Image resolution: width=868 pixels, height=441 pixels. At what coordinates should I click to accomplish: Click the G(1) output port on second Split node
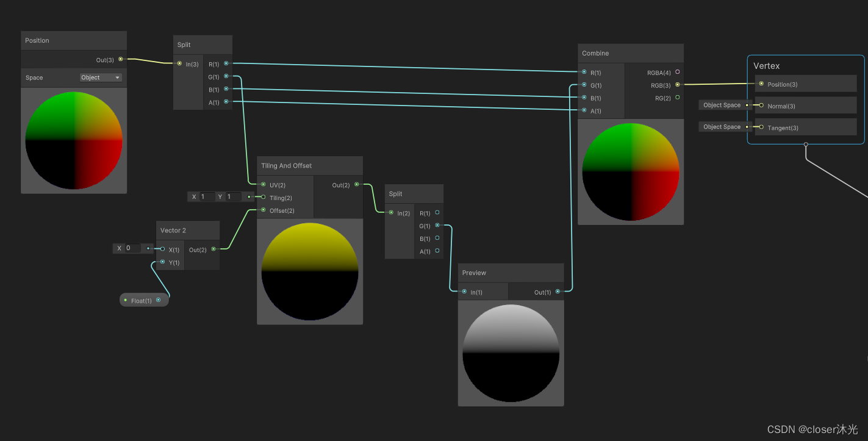pyautogui.click(x=437, y=226)
